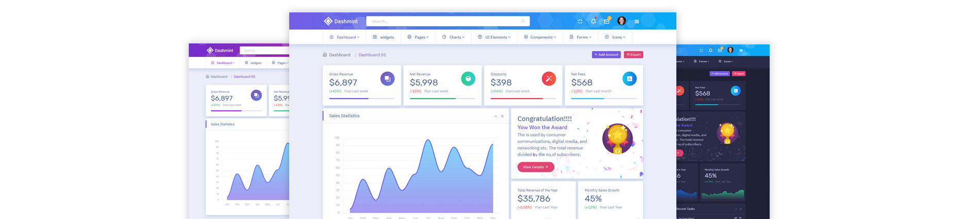
Task: Expand the Charts dropdown in center navigation
Action: tap(453, 37)
